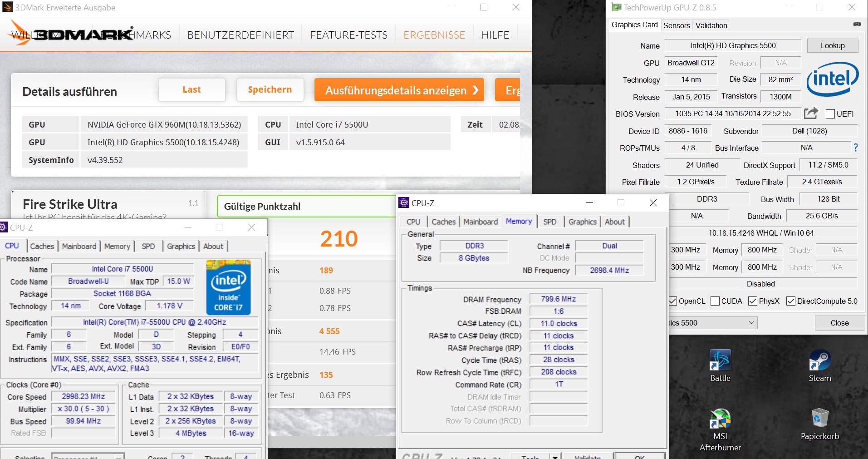Toggle the PhysX checkbox
The width and height of the screenshot is (868, 459).
pos(752,301)
